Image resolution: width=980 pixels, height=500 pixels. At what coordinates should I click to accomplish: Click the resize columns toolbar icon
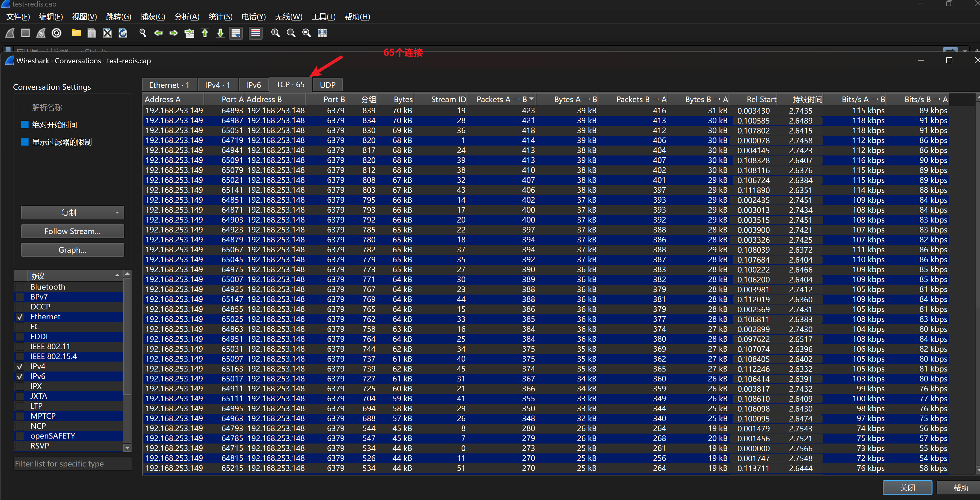[x=322, y=33]
